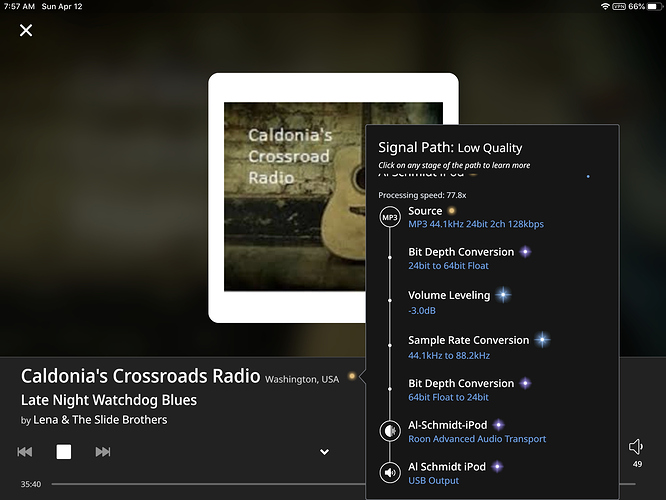Open the Source stage details
This screenshot has width=666, height=500.
coord(425,211)
